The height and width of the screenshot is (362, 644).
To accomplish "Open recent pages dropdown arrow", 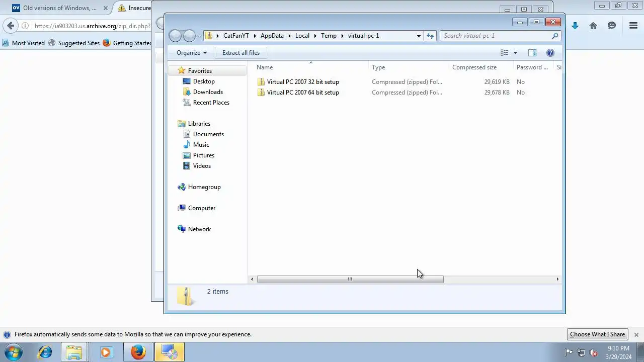I will point(200,36).
